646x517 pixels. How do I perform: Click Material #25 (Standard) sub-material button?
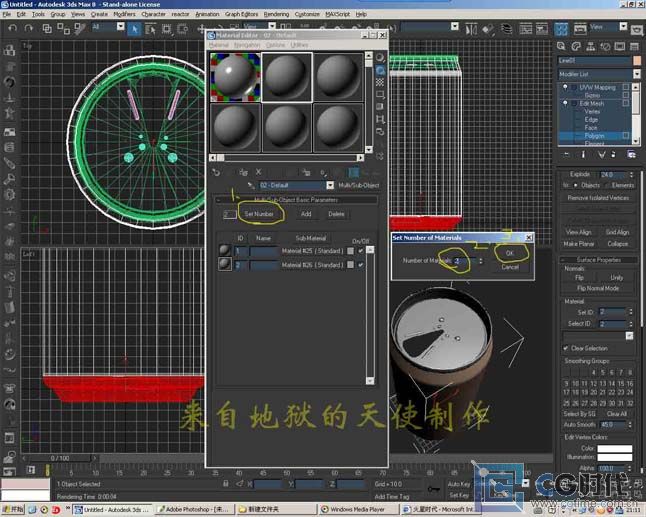(x=312, y=251)
